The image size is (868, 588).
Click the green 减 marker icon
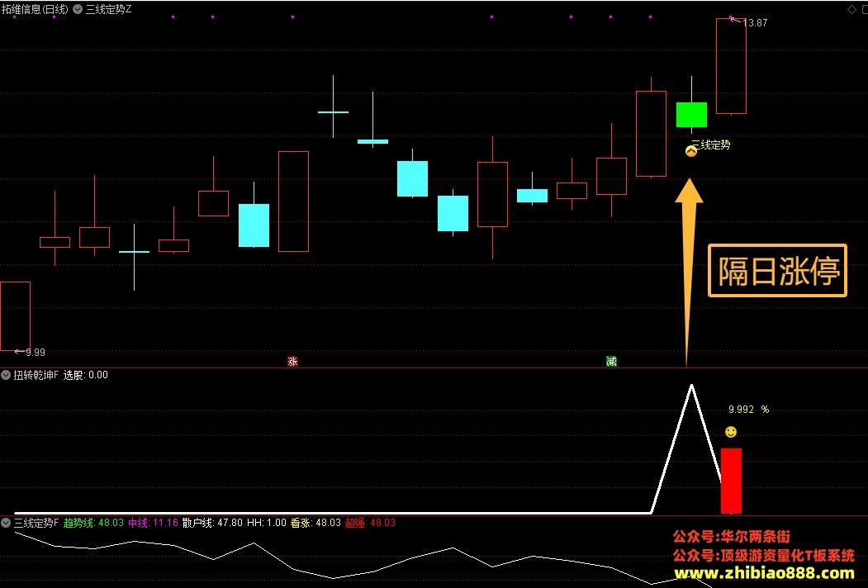611,361
